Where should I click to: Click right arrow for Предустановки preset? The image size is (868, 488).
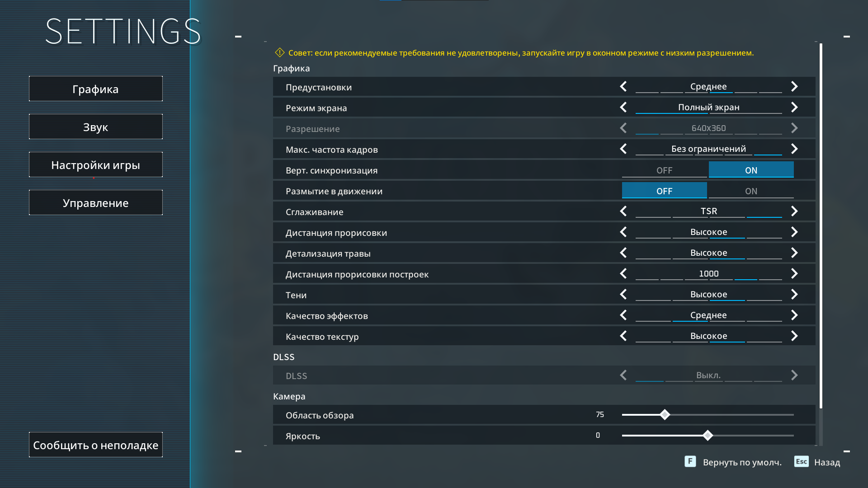[x=794, y=86]
